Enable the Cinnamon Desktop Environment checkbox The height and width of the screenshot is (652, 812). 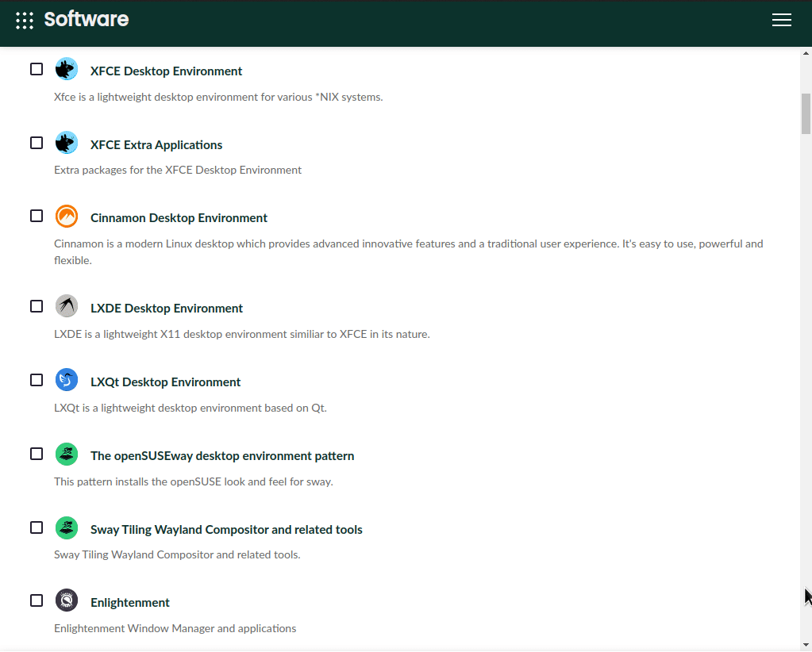click(x=37, y=216)
